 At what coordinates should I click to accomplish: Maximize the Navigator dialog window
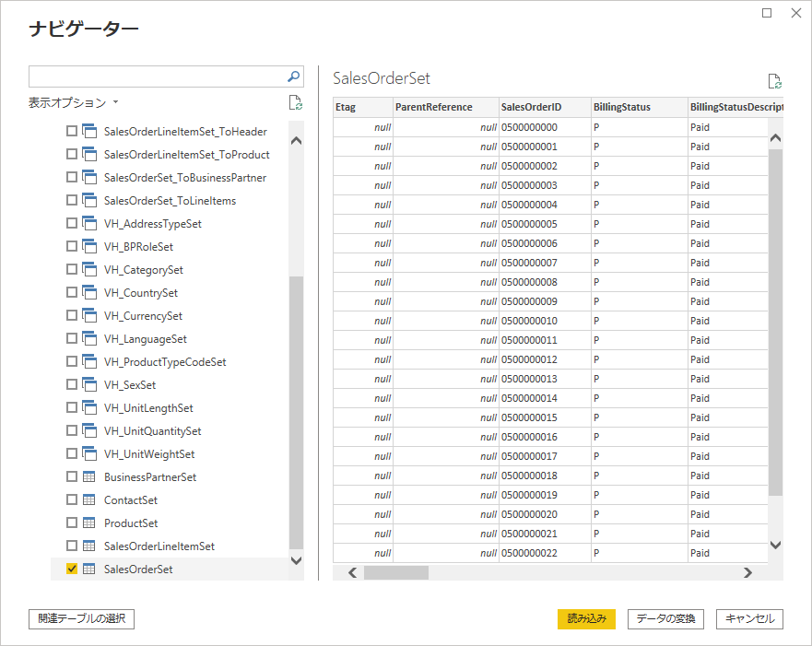click(767, 13)
